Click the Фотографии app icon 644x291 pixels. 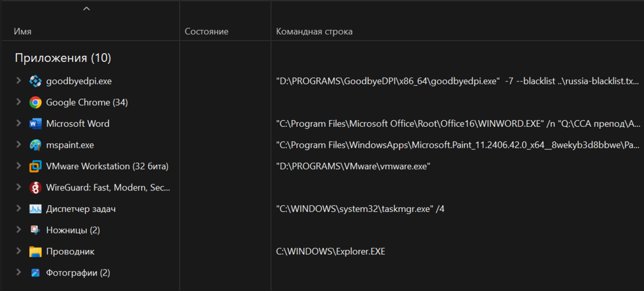(36, 273)
